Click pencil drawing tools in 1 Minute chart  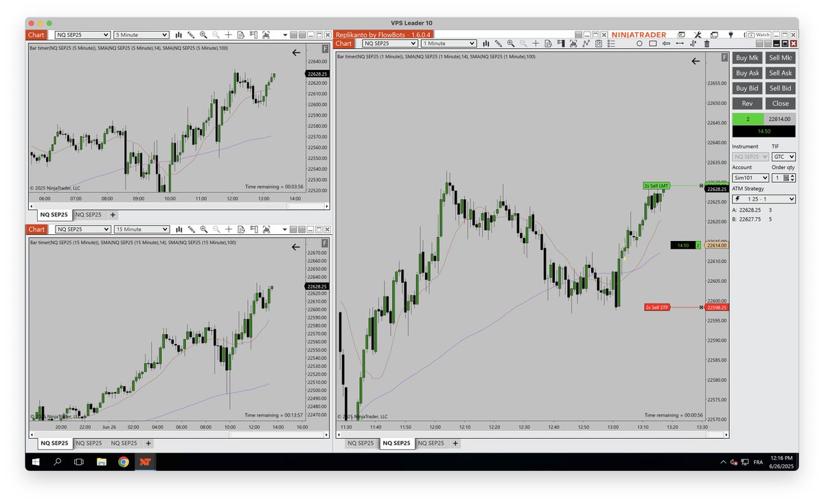point(499,43)
